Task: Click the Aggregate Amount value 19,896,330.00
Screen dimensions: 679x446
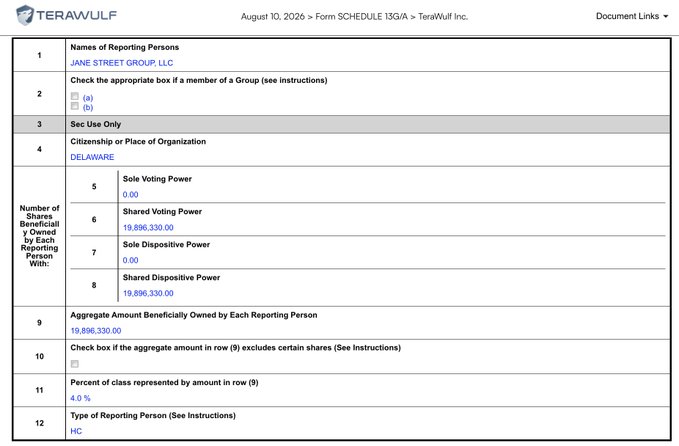Action: click(96, 331)
